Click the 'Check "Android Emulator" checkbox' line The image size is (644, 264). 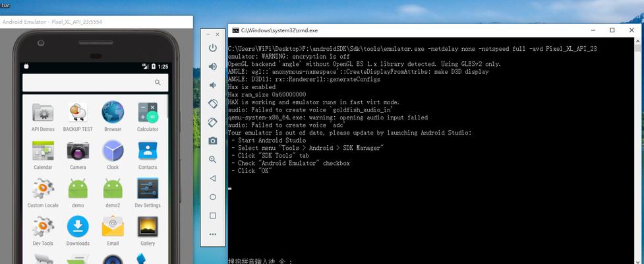pyautogui.click(x=291, y=163)
